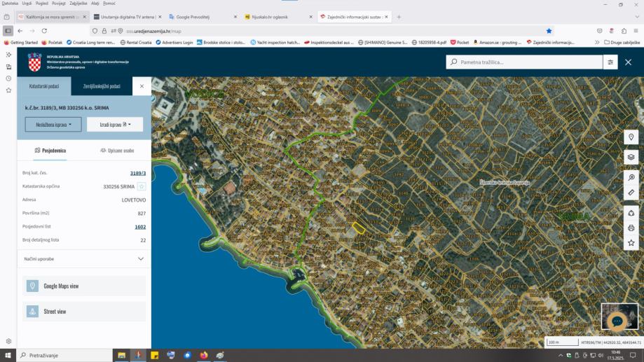Viewport: 644px width, 362px height.
Task: Toggle favorite star next to 330256 SRIMA
Action: point(142,186)
